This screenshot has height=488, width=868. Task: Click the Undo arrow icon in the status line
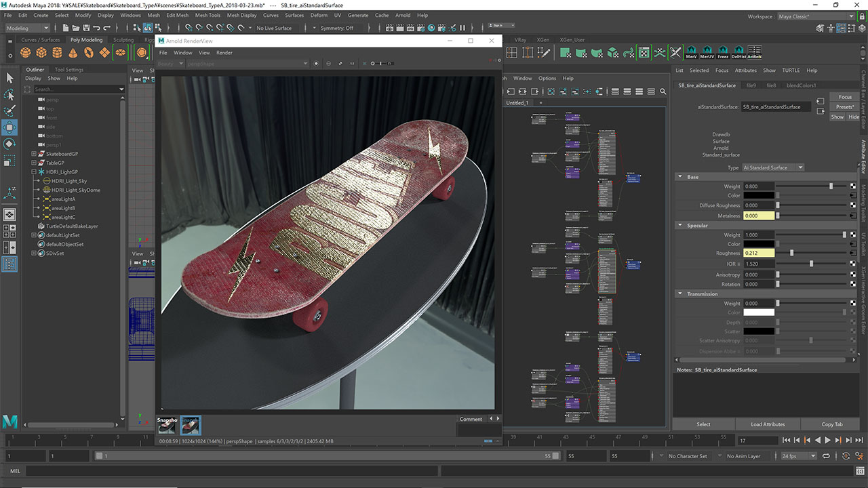96,28
